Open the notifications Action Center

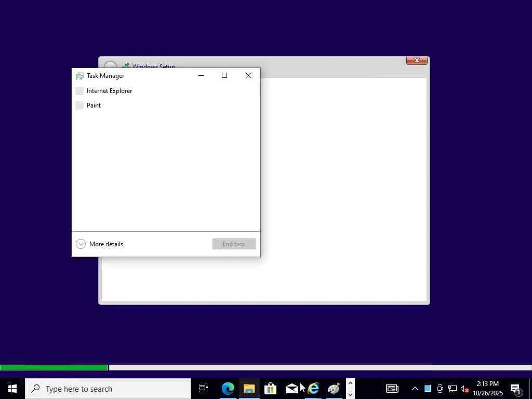coord(516,389)
